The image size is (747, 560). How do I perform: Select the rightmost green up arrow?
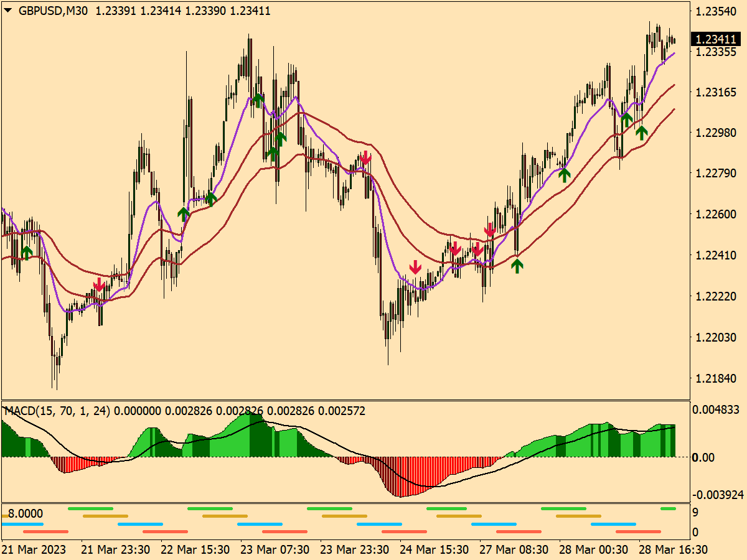[641, 131]
